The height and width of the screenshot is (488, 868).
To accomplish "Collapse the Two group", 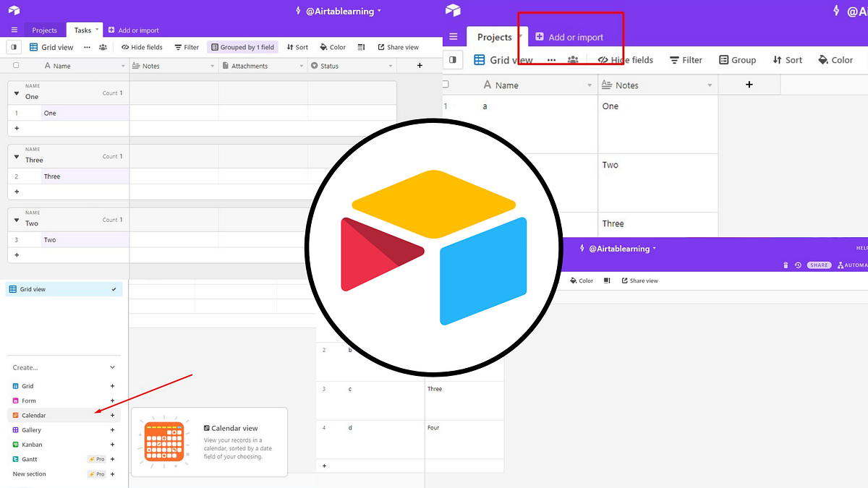I will click(16, 220).
